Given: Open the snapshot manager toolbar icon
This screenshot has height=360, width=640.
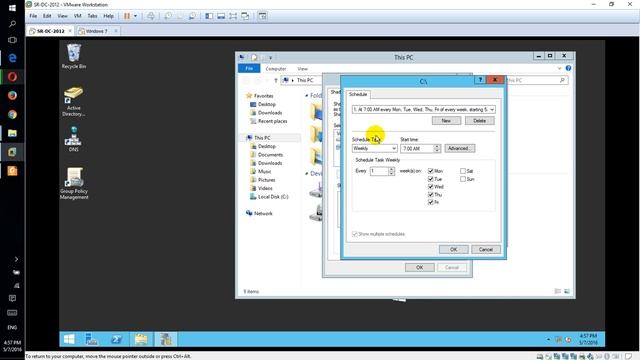Looking at the screenshot, I should [192, 16].
